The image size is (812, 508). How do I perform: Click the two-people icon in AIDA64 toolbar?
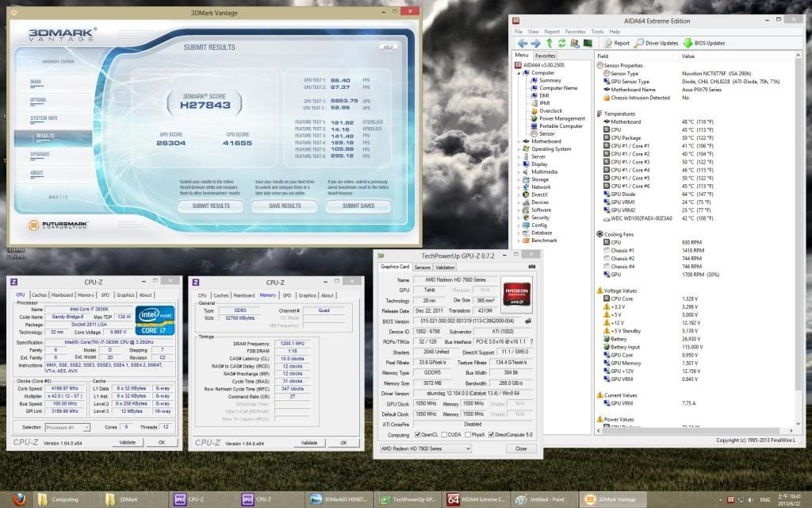tap(574, 43)
